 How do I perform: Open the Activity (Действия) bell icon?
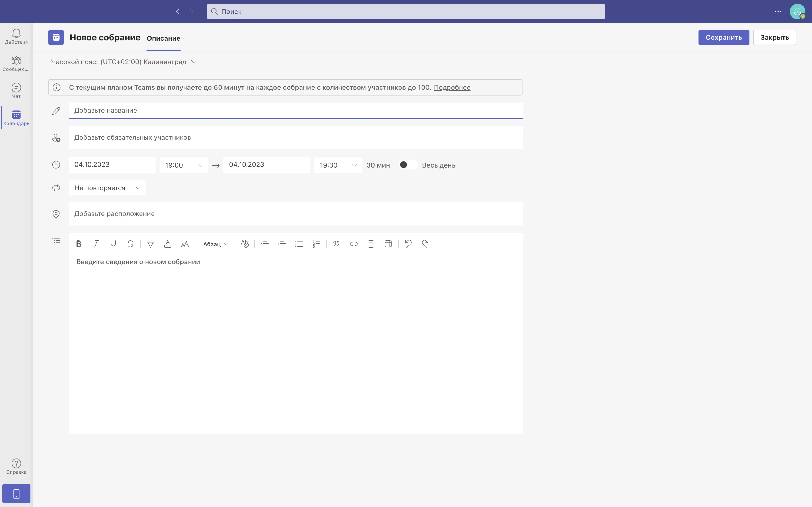tap(16, 36)
